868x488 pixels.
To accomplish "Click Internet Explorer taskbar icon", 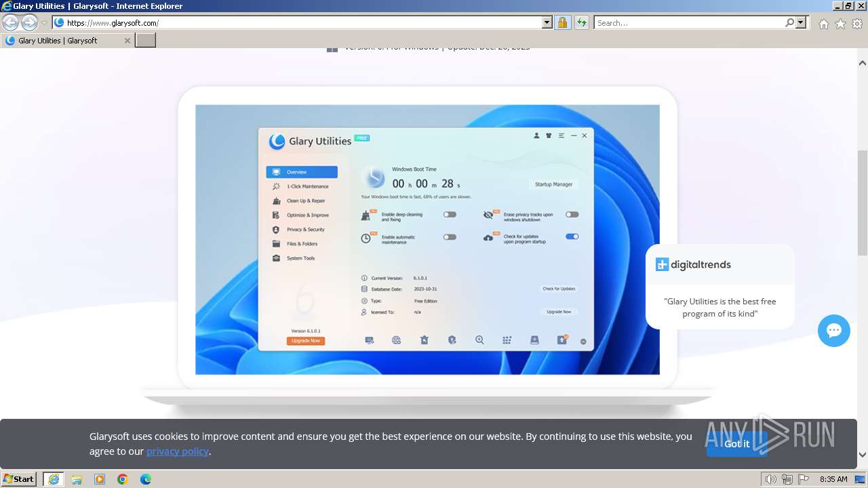I will point(54,479).
